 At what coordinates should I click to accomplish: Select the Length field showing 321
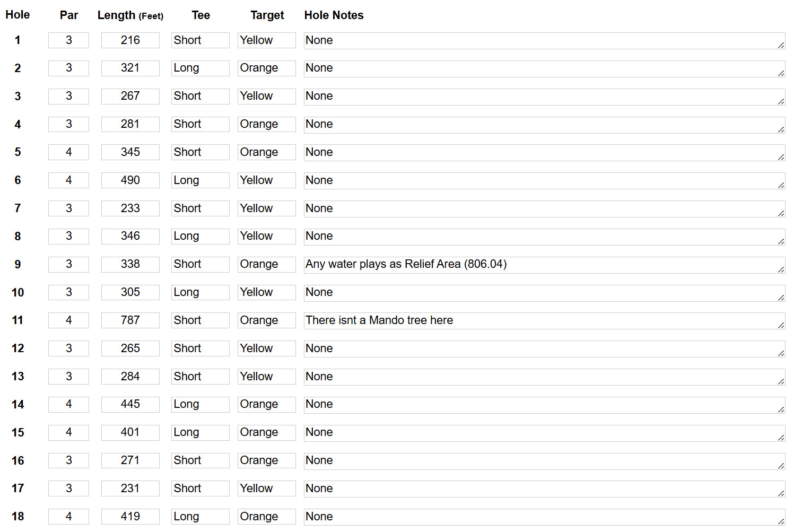pos(130,68)
